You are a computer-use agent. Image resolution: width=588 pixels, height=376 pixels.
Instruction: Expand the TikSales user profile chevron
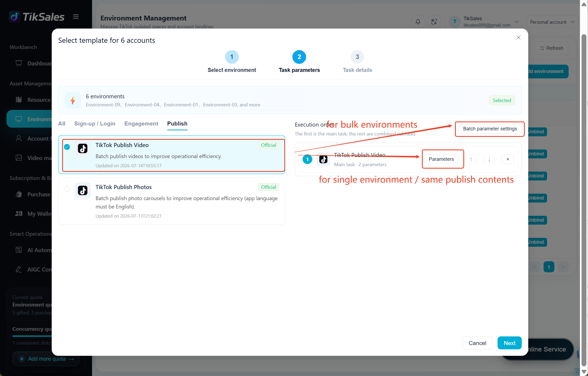(x=516, y=22)
